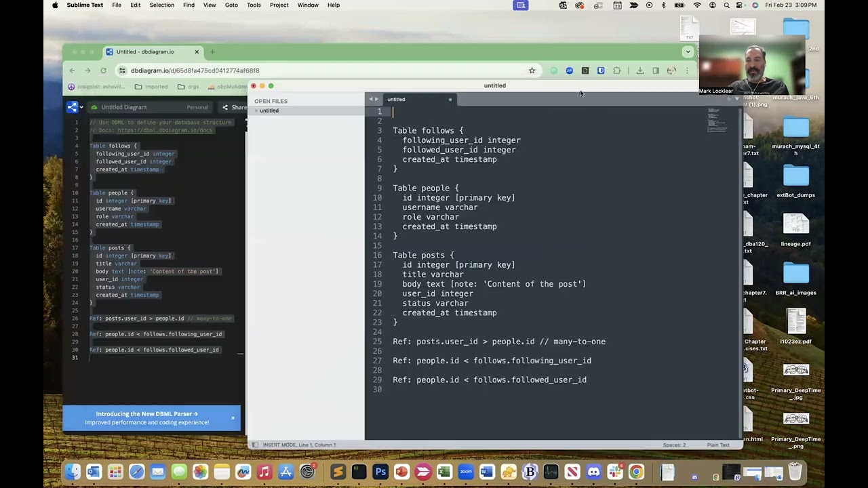Screen dimensions: 868x488
Task: Open Music app from the Dock
Action: coord(264,472)
